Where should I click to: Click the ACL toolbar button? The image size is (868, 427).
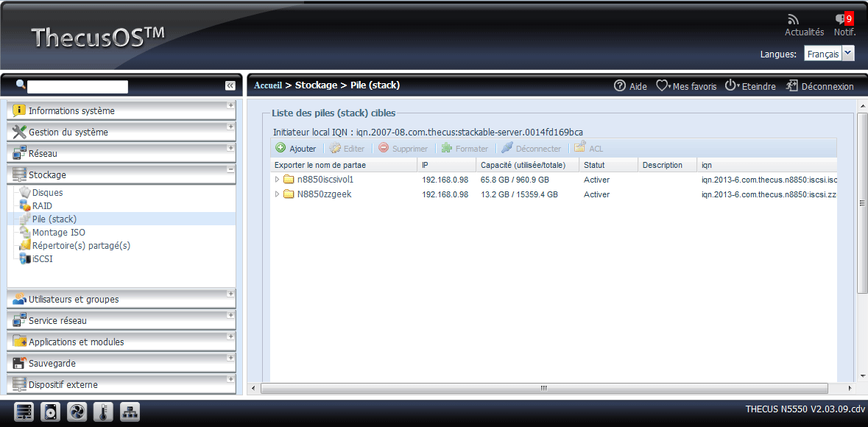[x=589, y=149]
